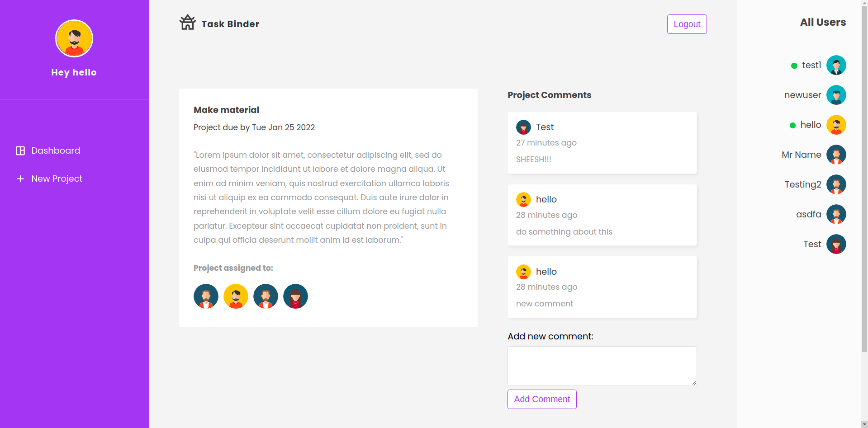Click Mr Name's avatar in All Users
The width and height of the screenshot is (868, 428).
pos(836,155)
